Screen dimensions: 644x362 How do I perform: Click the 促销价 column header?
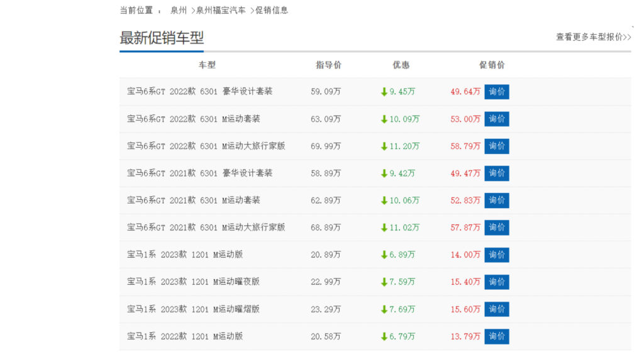[x=492, y=65]
